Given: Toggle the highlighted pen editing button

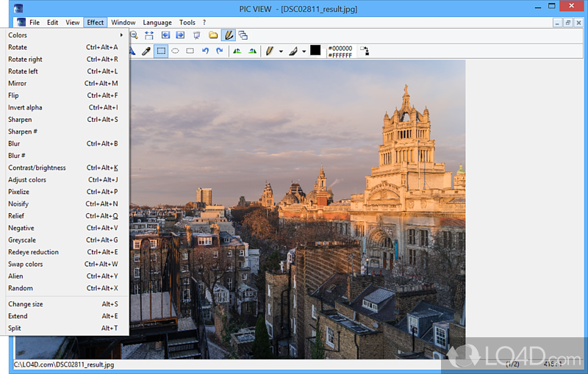Looking at the screenshot, I should pyautogui.click(x=229, y=35).
